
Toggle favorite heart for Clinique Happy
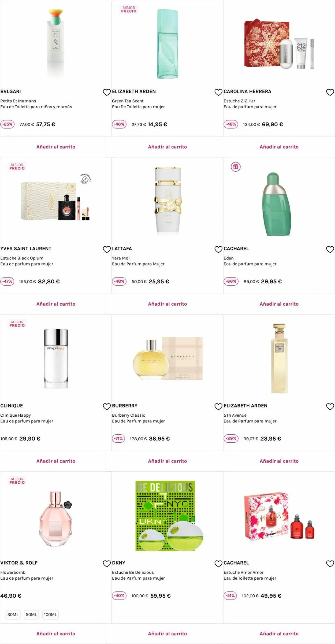[107, 406]
